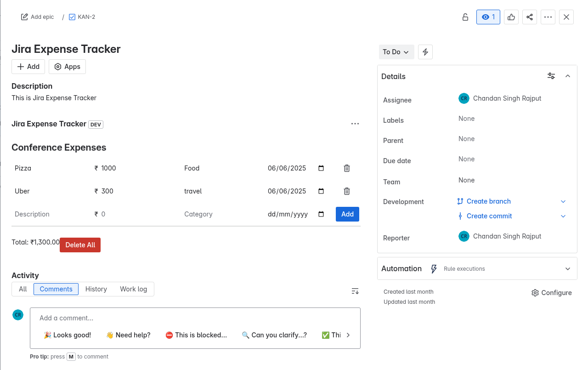Insert the Looks good! quick comment

coord(68,335)
